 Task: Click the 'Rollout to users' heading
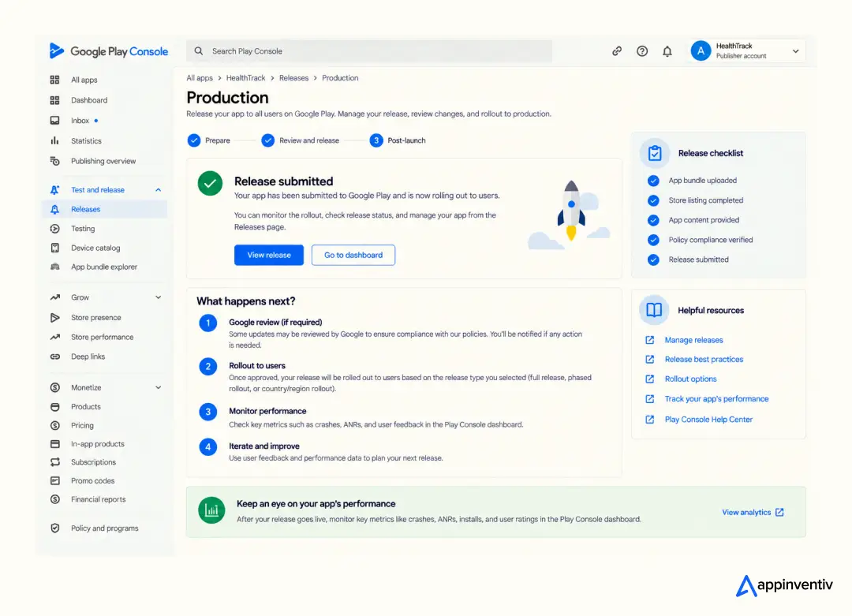(257, 366)
